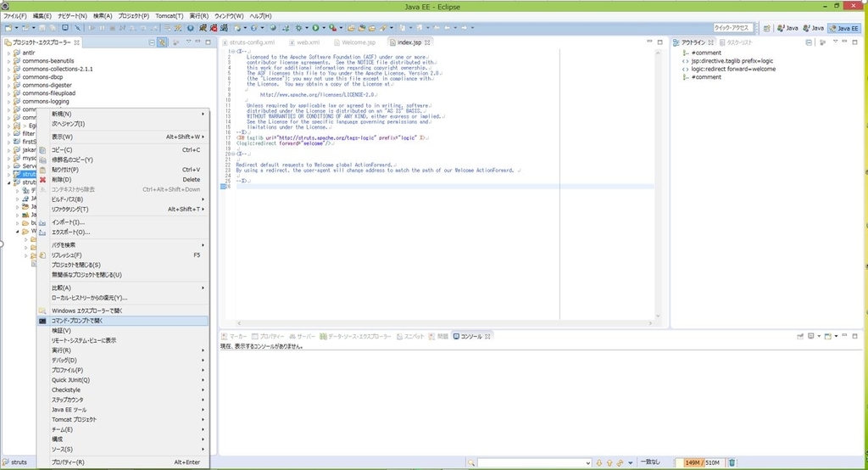Select commons-collections-2.1.1 project
868x470 pixels.
[57, 69]
